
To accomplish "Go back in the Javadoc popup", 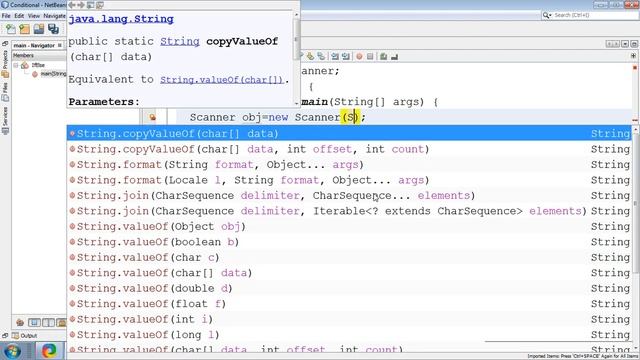I will coord(72,5).
